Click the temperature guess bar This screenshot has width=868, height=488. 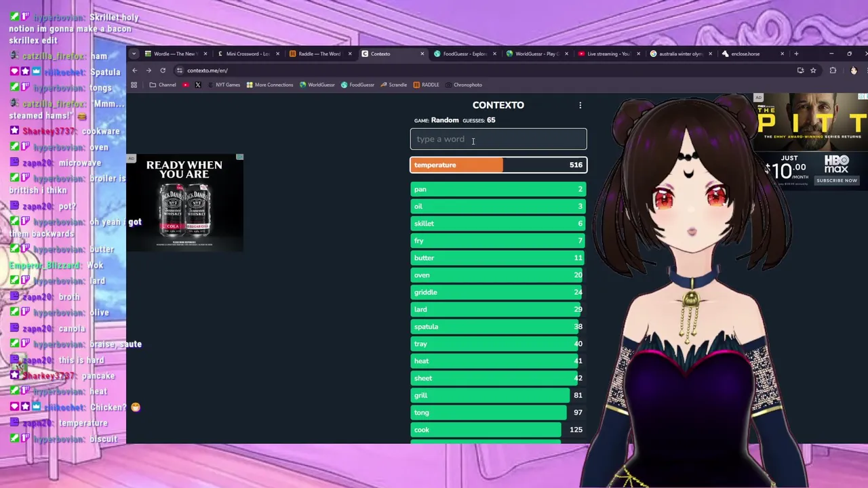click(498, 165)
